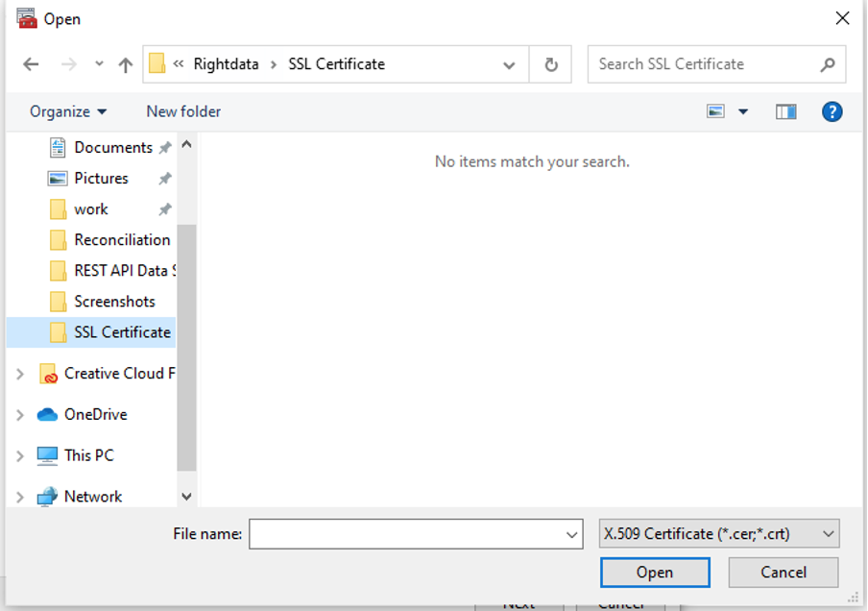Show the preview pane
The image size is (868, 611).
[x=785, y=110]
